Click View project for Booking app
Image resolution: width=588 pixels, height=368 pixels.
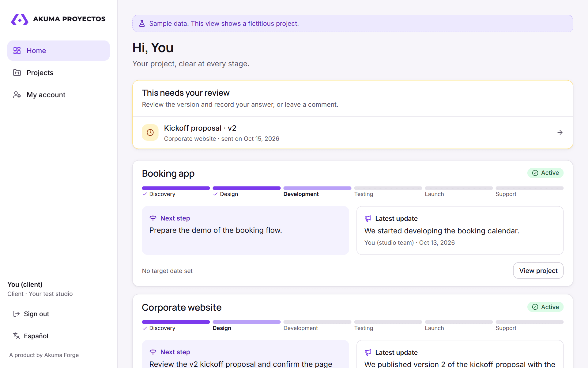(538, 270)
